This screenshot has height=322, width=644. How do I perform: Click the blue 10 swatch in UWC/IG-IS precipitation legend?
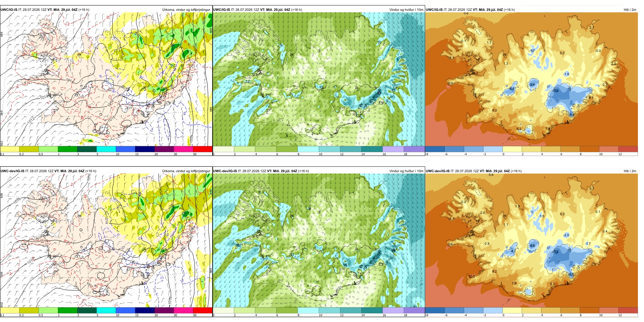pos(125,149)
